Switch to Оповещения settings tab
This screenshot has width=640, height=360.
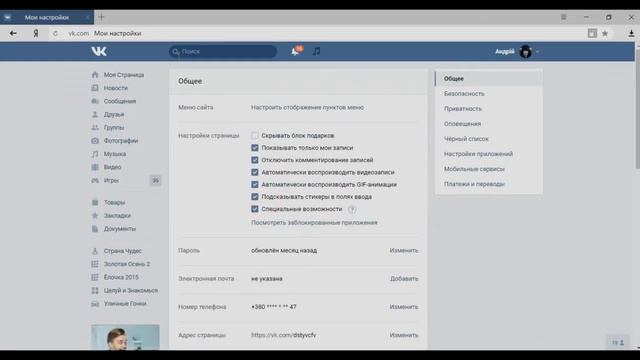pos(489,124)
